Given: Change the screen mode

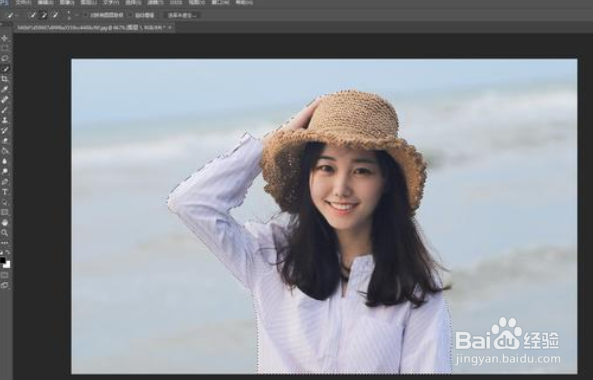Looking at the screenshot, I should click(x=5, y=285).
